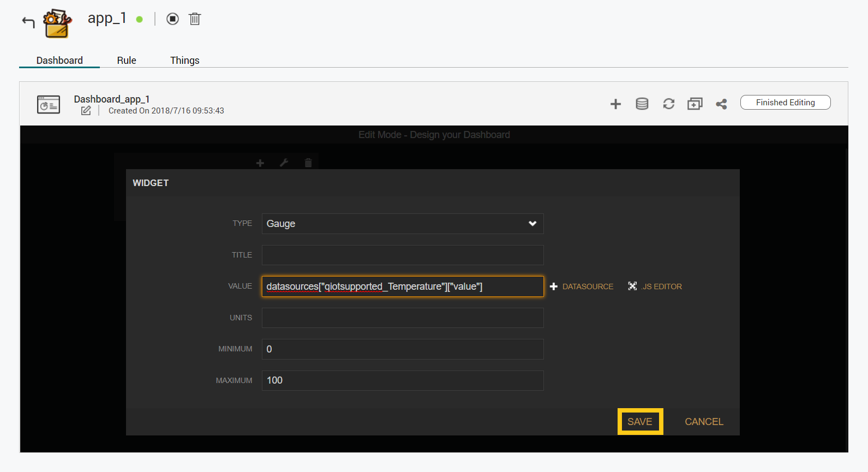Edit dashboard name with pencil icon
Viewport: 868px width, 472px height.
tap(86, 111)
